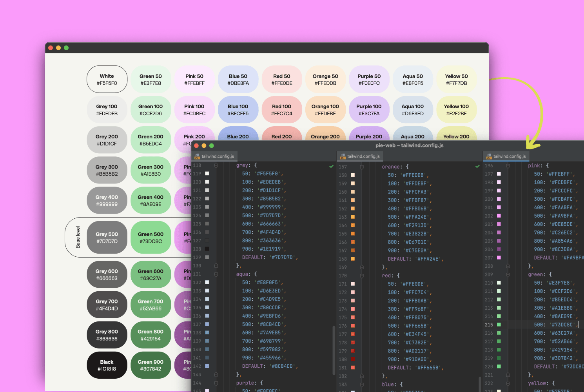584x392 pixels.
Task: Collapse the red block at line 170
Action: click(362, 276)
